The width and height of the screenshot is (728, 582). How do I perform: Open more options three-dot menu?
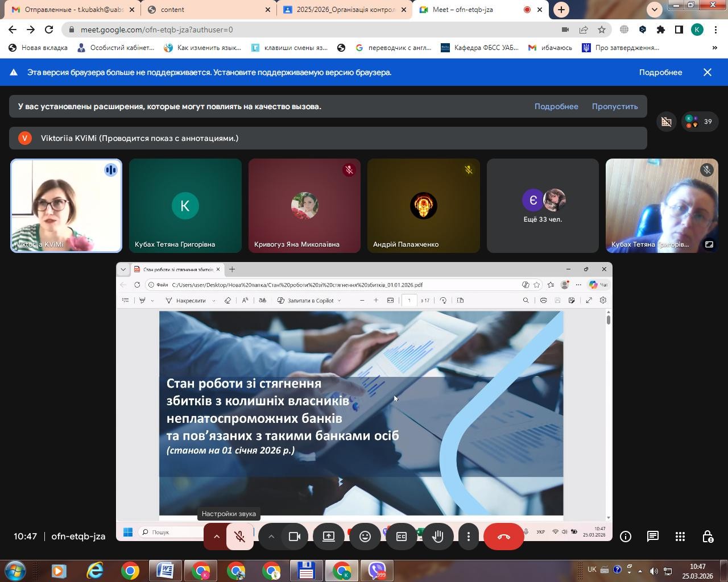(469, 537)
